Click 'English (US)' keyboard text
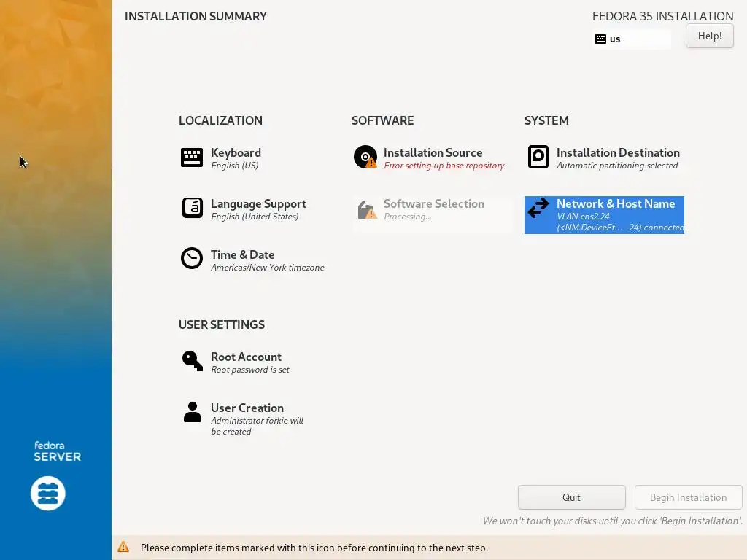Image resolution: width=747 pixels, height=560 pixels. 234,166
